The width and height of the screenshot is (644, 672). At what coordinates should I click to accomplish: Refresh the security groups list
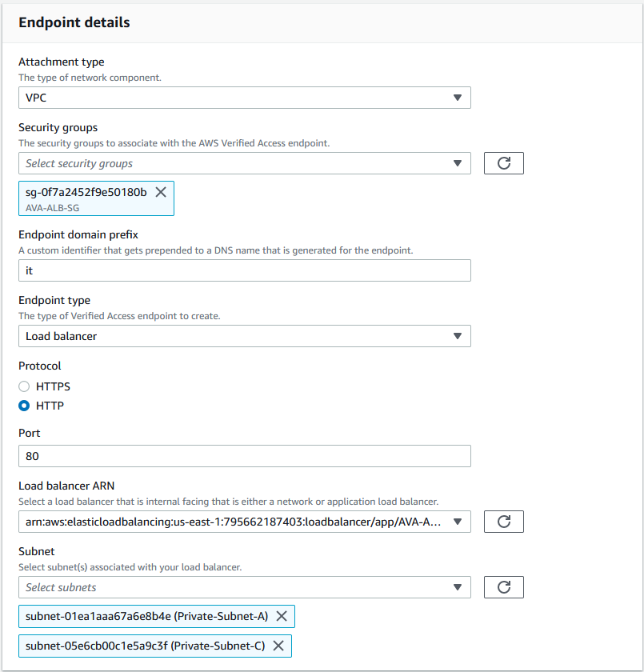tap(503, 162)
